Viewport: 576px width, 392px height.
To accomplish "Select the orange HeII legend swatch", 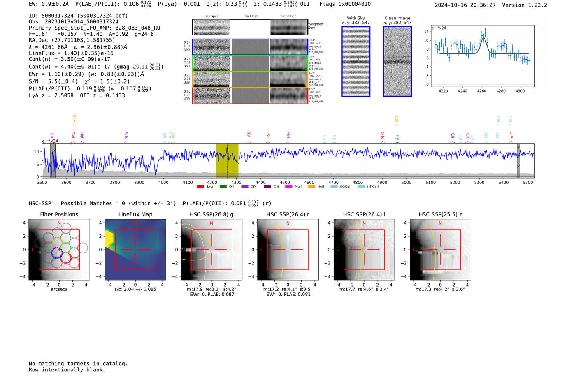I will pos(311,186).
